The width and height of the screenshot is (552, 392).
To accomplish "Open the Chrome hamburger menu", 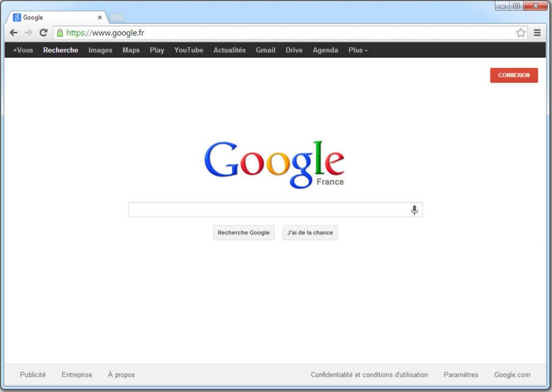I will pyautogui.click(x=537, y=33).
